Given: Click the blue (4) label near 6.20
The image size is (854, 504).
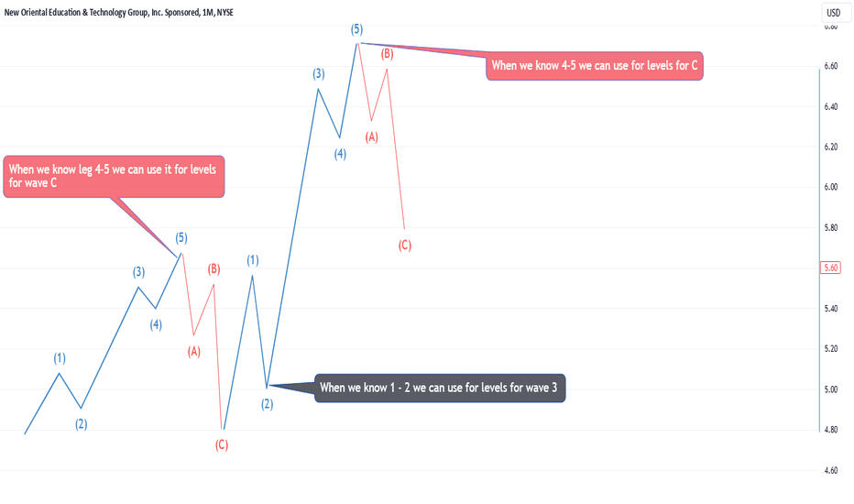Looking at the screenshot, I should (340, 154).
